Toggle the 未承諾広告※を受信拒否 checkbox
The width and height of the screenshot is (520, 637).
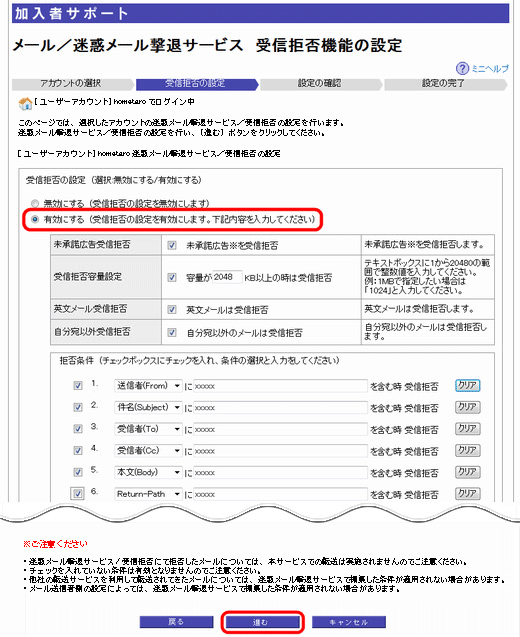pyautogui.click(x=172, y=245)
